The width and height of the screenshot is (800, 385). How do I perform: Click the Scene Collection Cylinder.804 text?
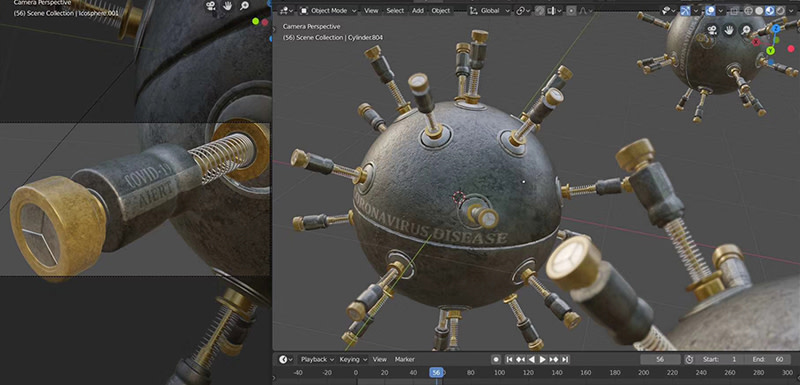point(333,37)
